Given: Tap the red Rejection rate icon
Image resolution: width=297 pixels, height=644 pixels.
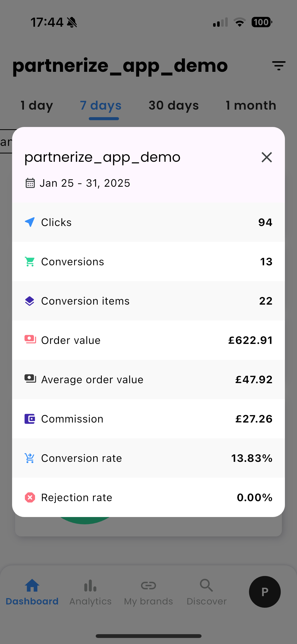Looking at the screenshot, I should point(30,497).
